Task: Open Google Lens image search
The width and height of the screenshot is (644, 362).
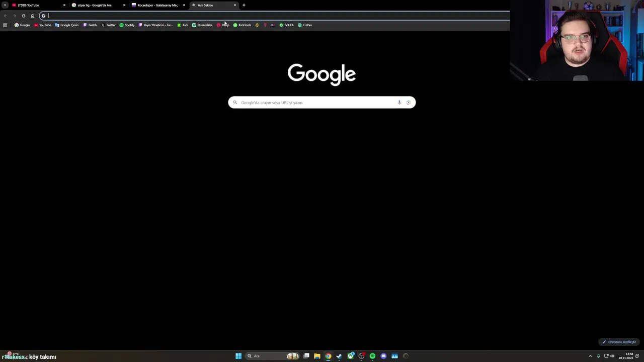Action: point(409,103)
